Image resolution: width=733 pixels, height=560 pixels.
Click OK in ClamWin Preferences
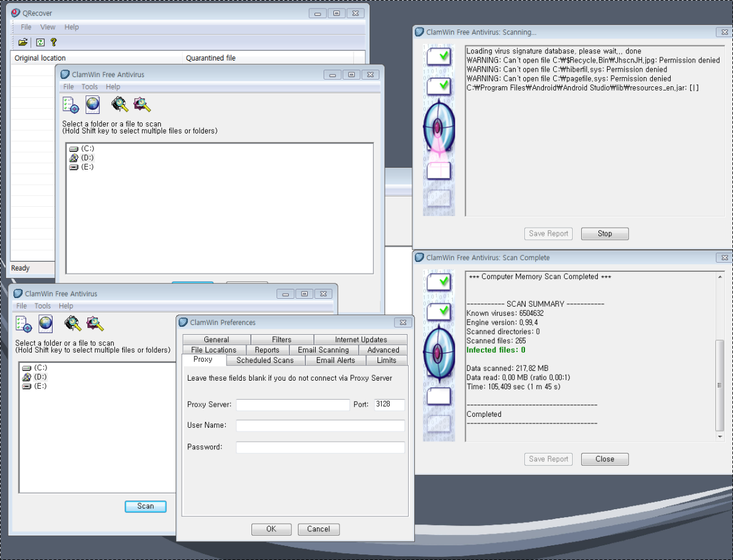(271, 529)
